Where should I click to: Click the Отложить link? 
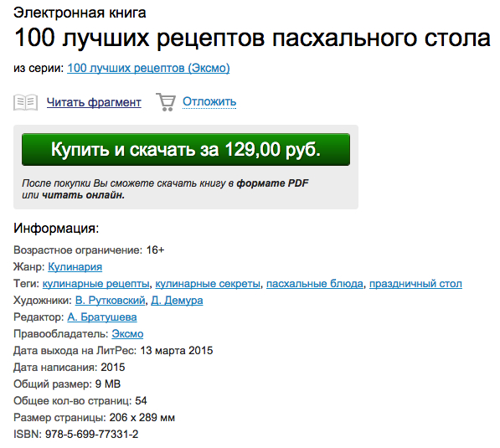pos(209,101)
